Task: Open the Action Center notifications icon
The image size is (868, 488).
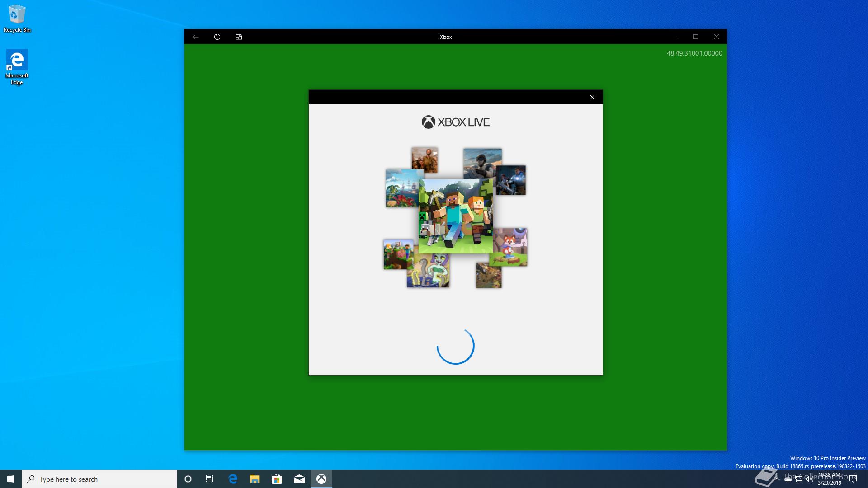Action: [x=853, y=479]
